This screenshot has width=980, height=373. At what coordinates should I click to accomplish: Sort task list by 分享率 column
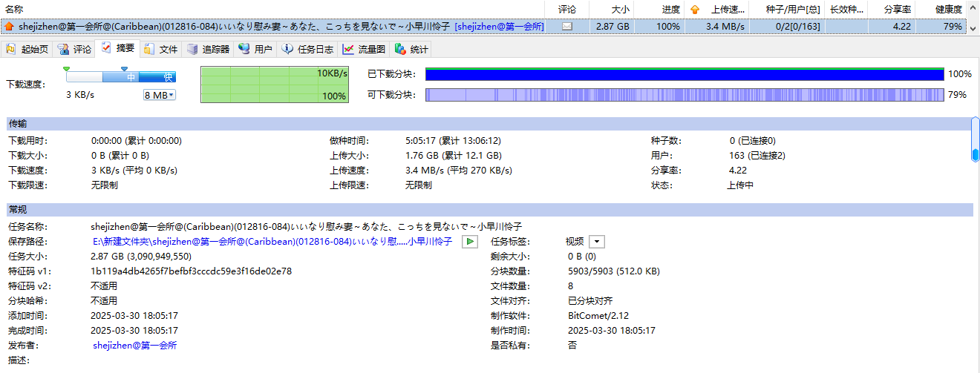892,10
